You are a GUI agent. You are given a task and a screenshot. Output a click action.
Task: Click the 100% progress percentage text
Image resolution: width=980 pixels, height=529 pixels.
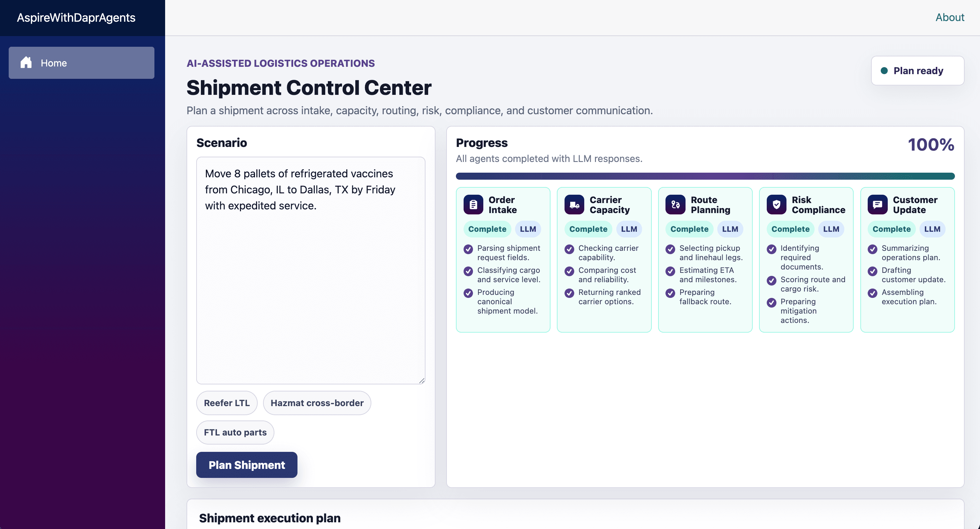(x=931, y=144)
